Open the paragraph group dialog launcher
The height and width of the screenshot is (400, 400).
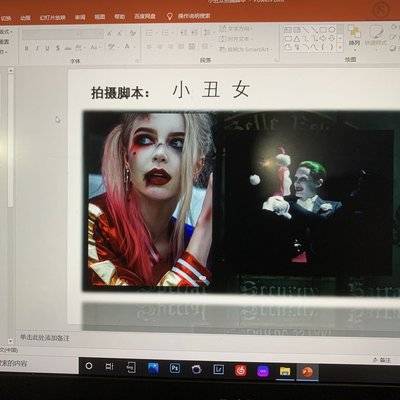[276, 60]
